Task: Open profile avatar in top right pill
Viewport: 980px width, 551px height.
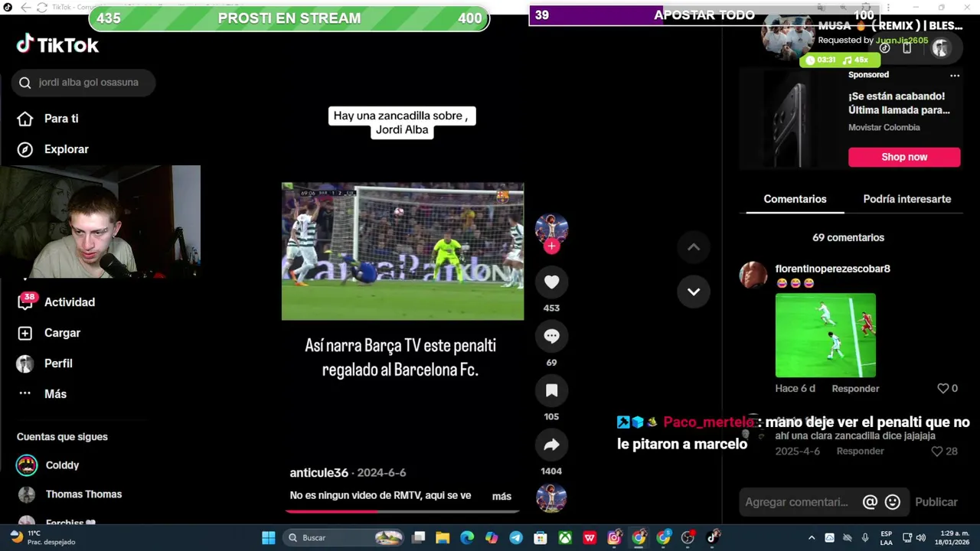Action: 940,47
